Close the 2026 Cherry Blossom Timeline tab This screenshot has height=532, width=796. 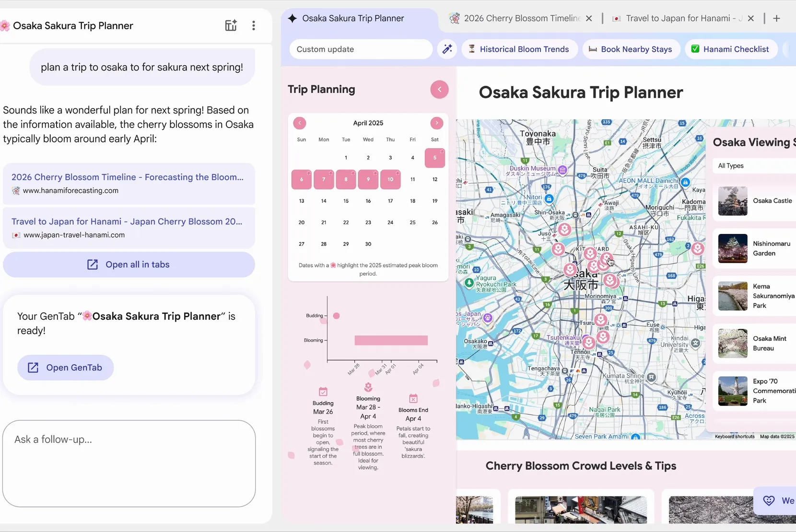589,18
